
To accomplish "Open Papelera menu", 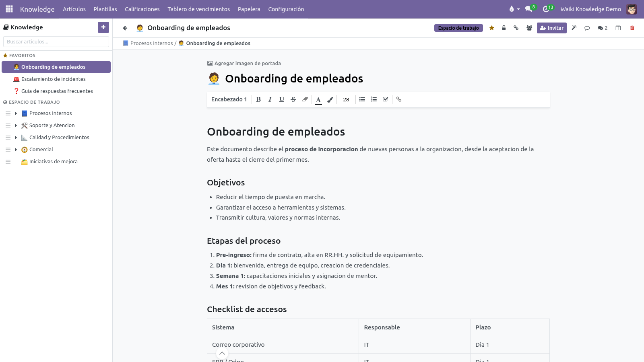I will [249, 9].
